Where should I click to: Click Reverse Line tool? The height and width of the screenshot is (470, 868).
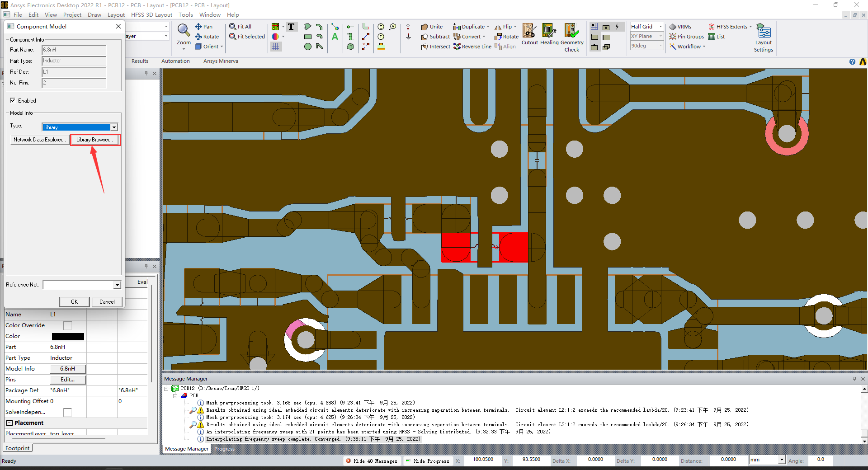[472, 47]
